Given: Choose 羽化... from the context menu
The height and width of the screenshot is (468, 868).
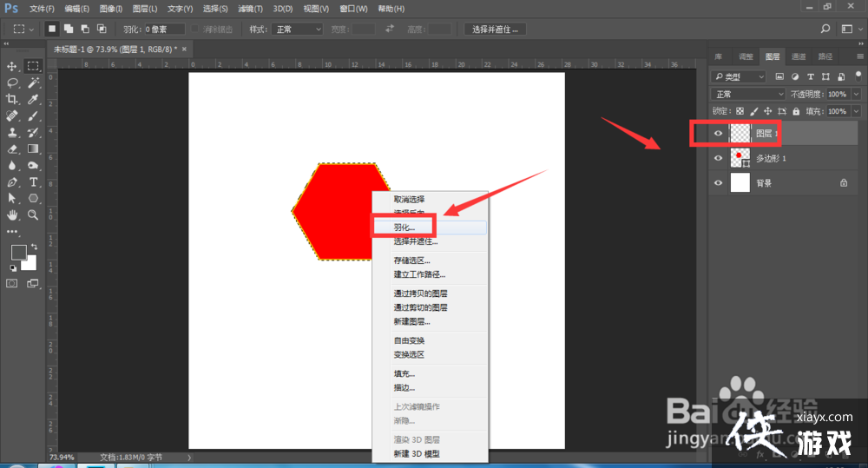Looking at the screenshot, I should 404,227.
